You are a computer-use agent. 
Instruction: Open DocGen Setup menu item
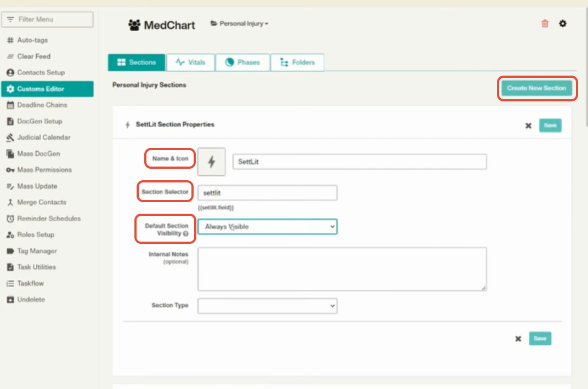click(x=47, y=121)
